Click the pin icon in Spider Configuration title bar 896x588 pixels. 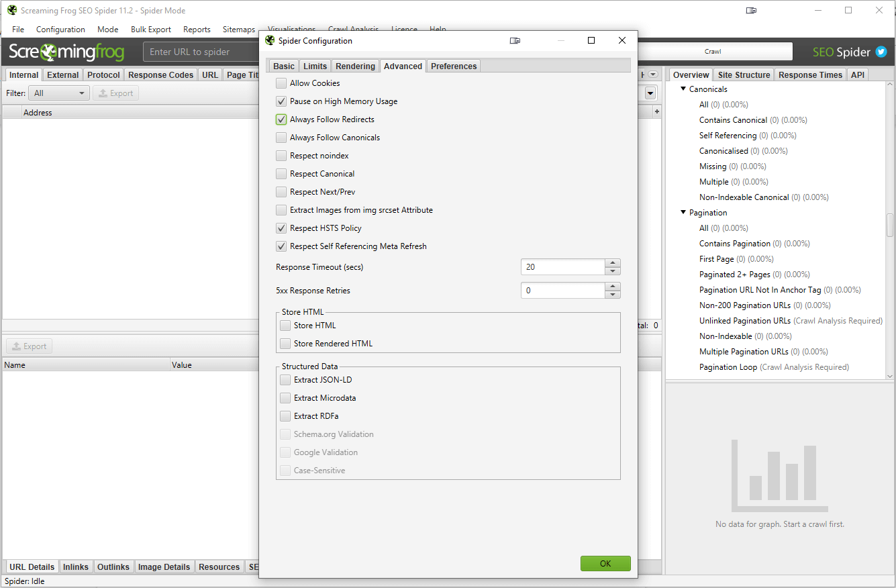pyautogui.click(x=515, y=40)
